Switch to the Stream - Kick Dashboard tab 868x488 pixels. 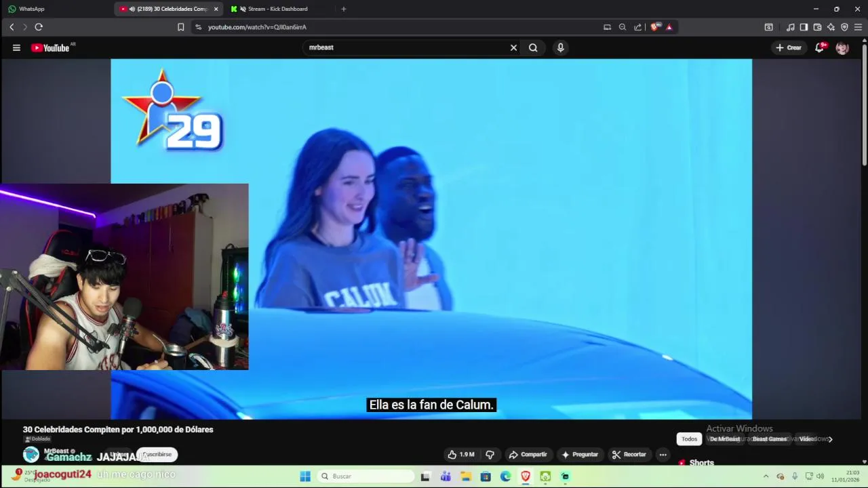click(278, 9)
